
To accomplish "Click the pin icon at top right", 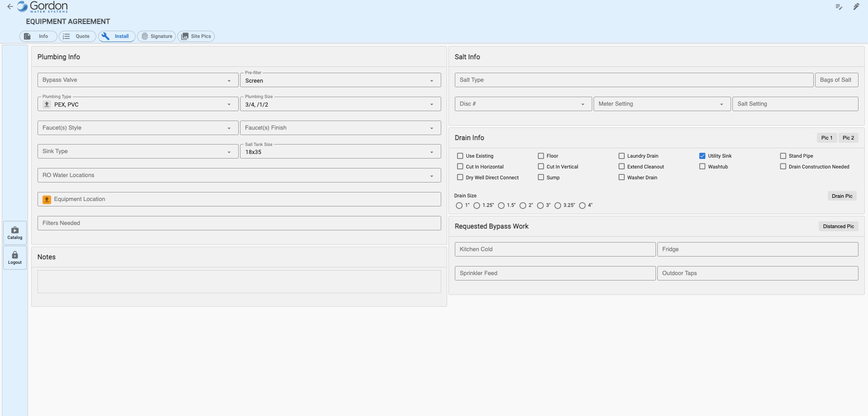I will (856, 7).
